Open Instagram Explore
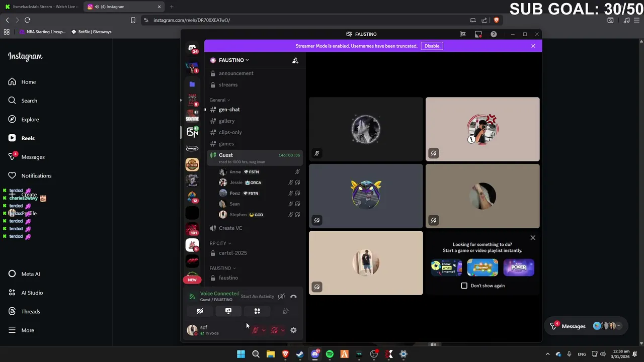The image size is (644, 362). pyautogui.click(x=24, y=120)
